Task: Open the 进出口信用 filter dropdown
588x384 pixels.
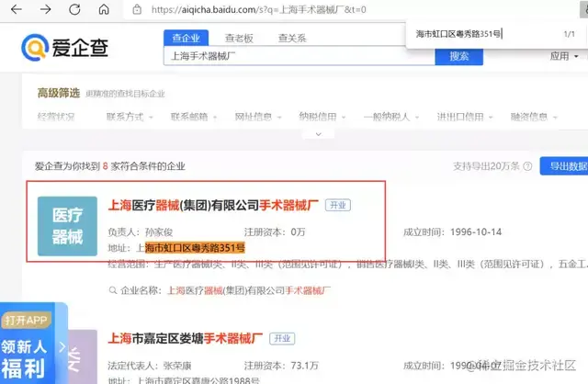Action: pos(465,117)
